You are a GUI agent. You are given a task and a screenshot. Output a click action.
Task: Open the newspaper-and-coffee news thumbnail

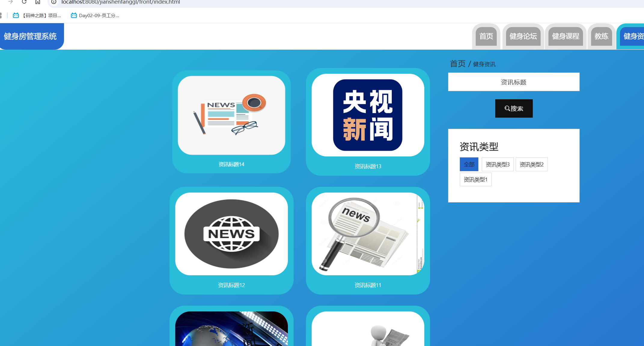point(231,115)
